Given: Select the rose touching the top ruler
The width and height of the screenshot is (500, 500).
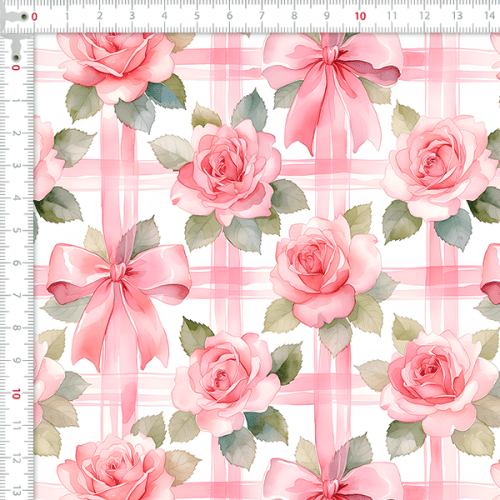Looking at the screenshot, I should pos(117,67).
